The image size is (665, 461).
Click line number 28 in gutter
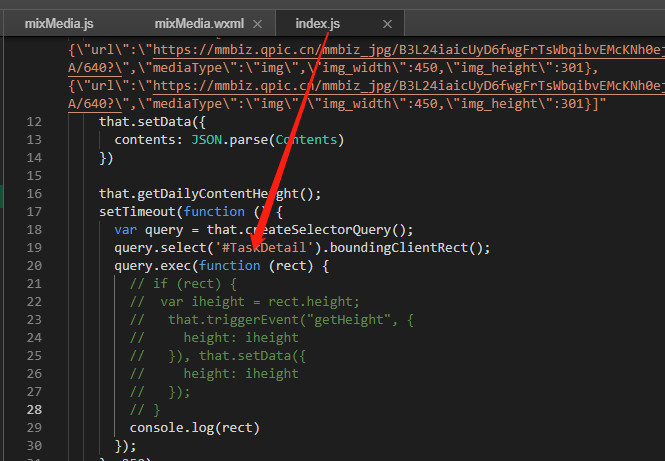point(34,410)
